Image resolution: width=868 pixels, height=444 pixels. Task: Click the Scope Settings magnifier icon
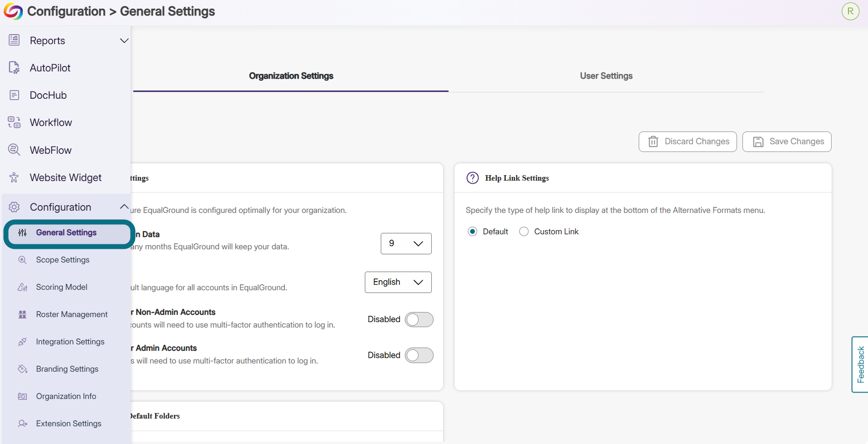click(22, 260)
